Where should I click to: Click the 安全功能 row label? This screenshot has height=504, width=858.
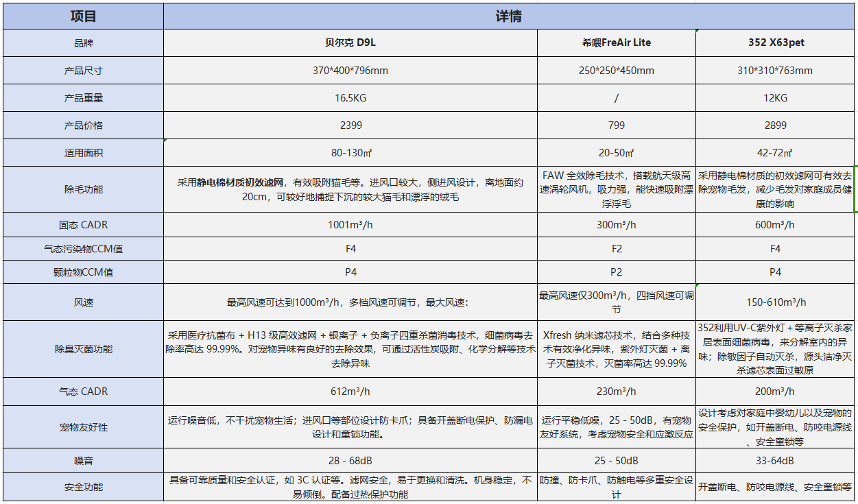click(x=83, y=487)
